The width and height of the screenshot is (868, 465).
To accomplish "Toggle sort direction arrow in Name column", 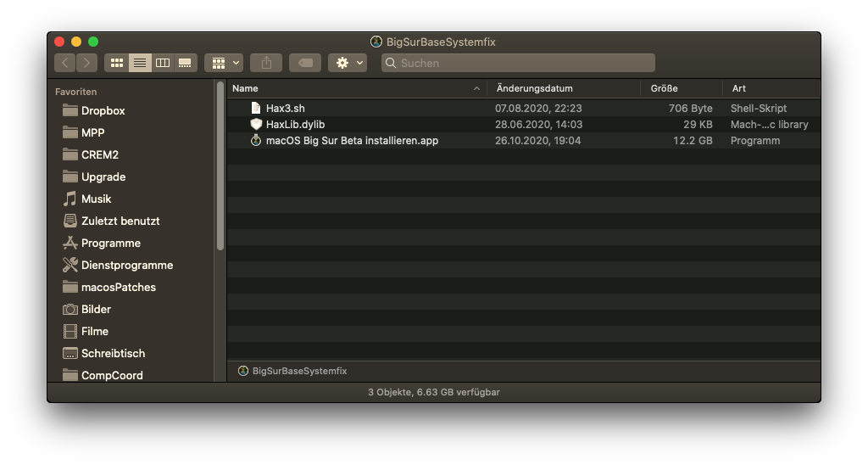I will coord(476,89).
